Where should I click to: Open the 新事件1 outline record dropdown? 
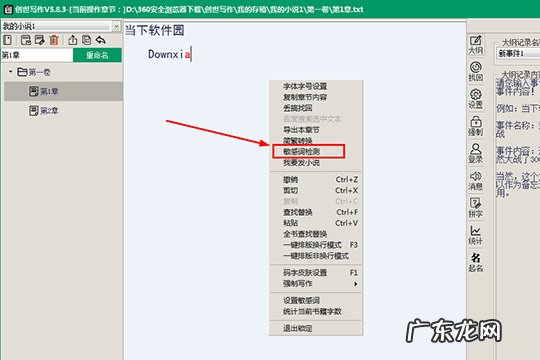tap(518, 53)
